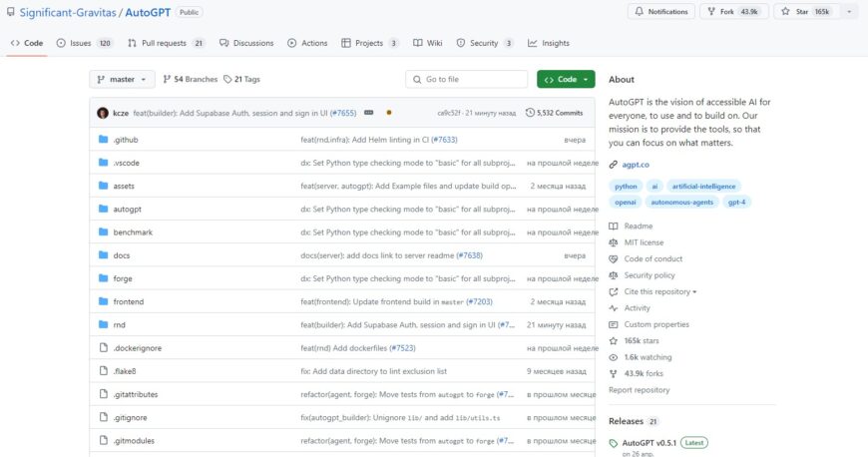868x457 pixels.
Task: Click the branches icon next to 54 Branches
Action: click(167, 79)
